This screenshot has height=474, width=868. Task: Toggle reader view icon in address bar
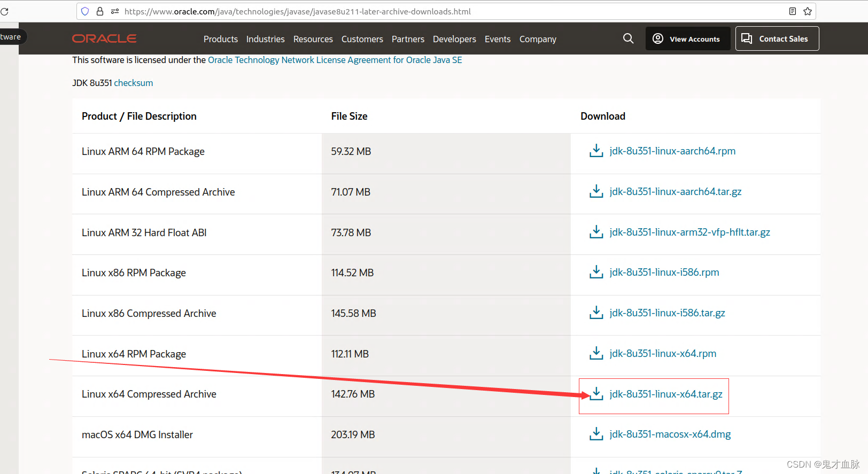793,11
